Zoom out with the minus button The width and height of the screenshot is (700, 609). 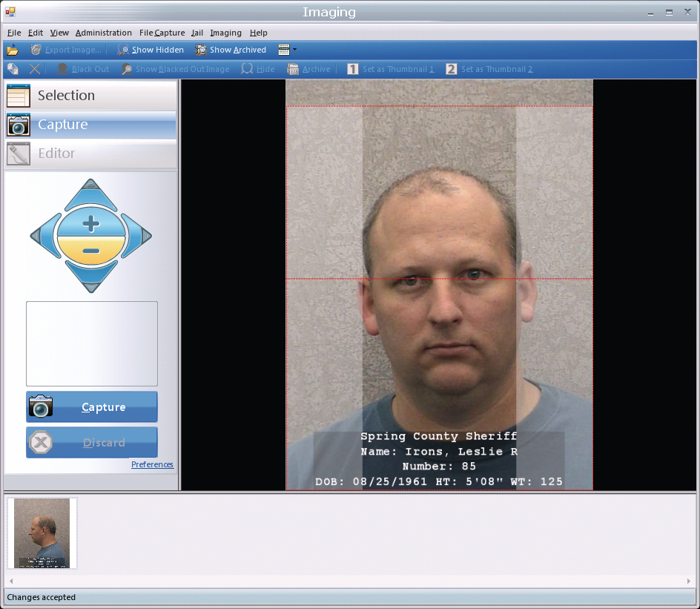(x=90, y=251)
